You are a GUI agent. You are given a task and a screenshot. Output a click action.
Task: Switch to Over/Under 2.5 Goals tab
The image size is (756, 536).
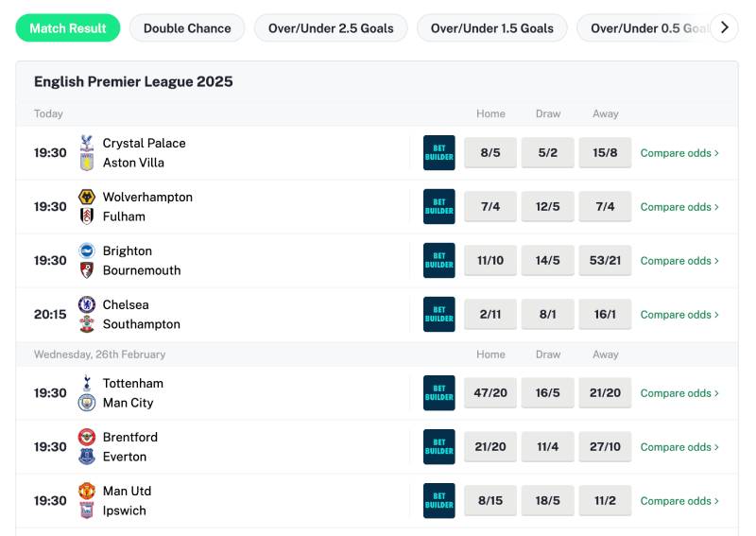point(331,28)
